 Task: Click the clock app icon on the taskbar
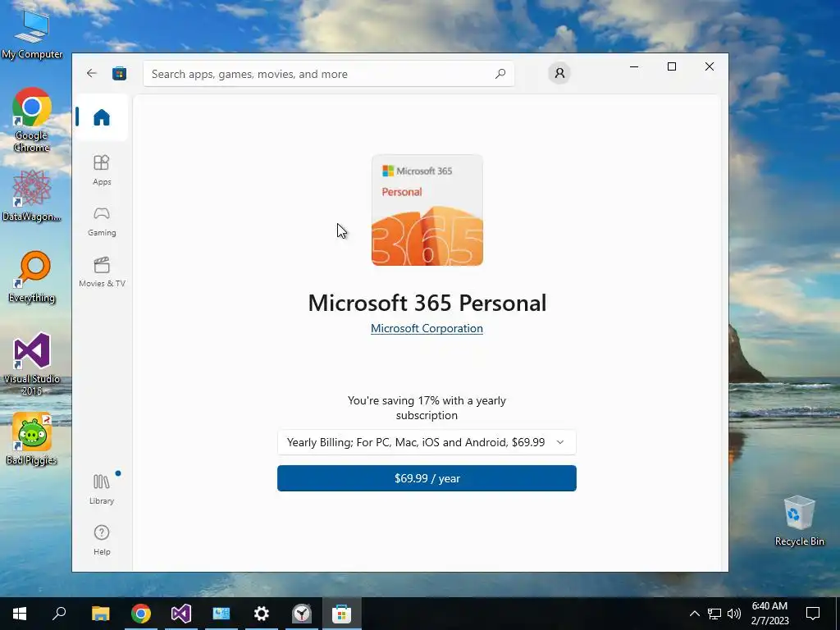302,614
